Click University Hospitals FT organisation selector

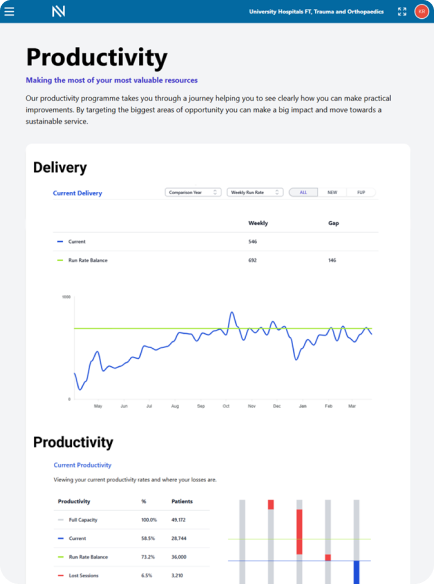point(316,12)
